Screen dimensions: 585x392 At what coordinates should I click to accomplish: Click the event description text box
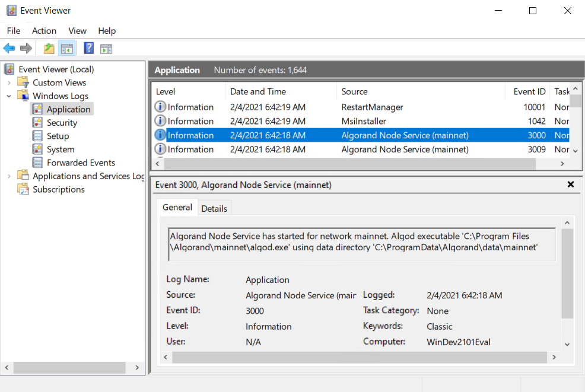tap(361, 244)
